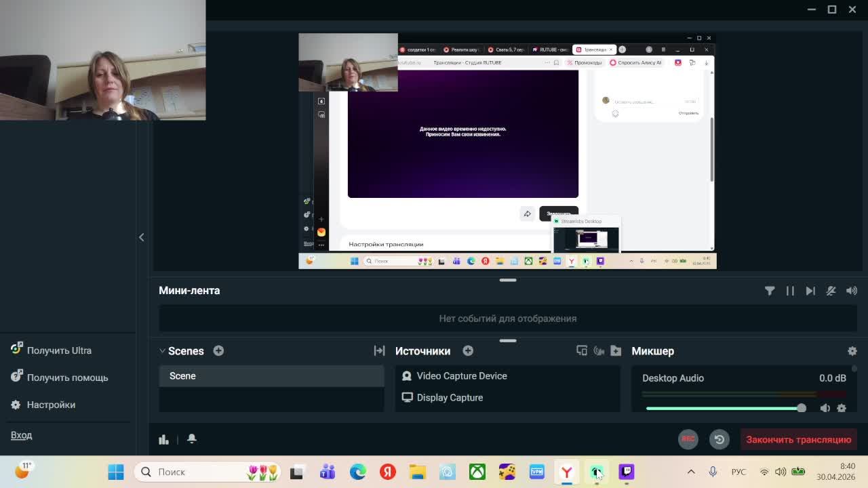
Task: Toggle the sources nodes icon
Action: click(x=599, y=350)
